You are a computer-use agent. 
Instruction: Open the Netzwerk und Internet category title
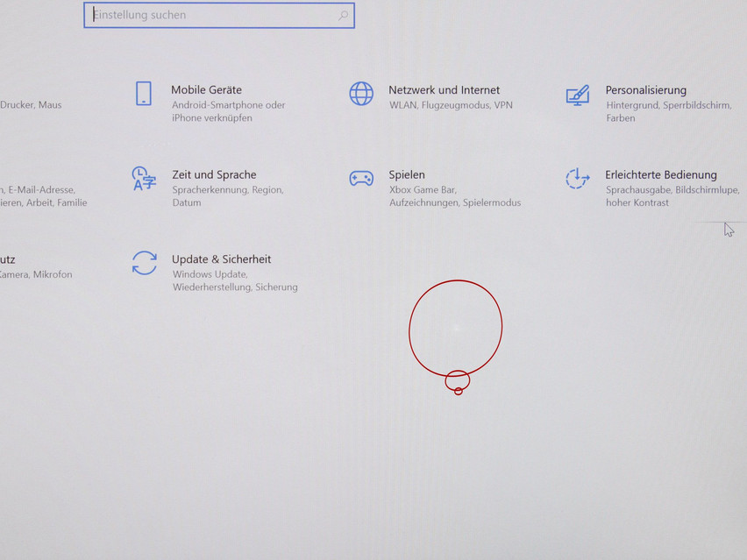(x=444, y=90)
